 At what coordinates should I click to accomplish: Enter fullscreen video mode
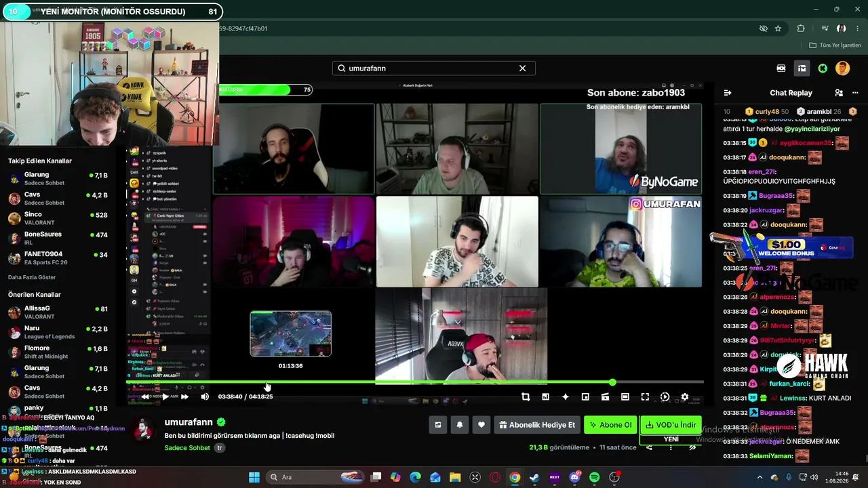645,396
